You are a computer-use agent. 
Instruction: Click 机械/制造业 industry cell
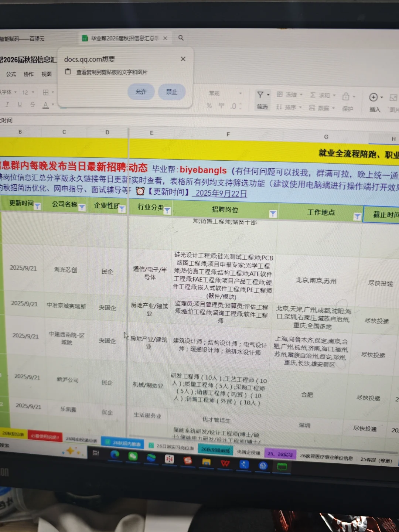148,385
